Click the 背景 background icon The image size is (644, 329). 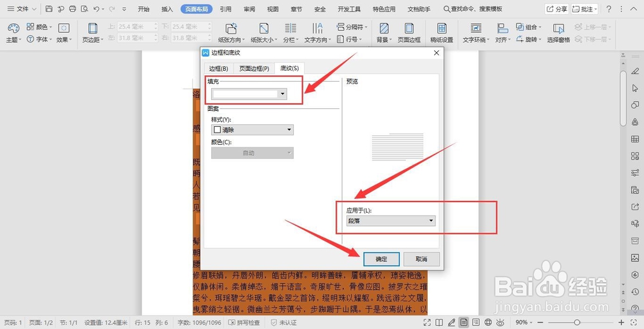pyautogui.click(x=384, y=28)
